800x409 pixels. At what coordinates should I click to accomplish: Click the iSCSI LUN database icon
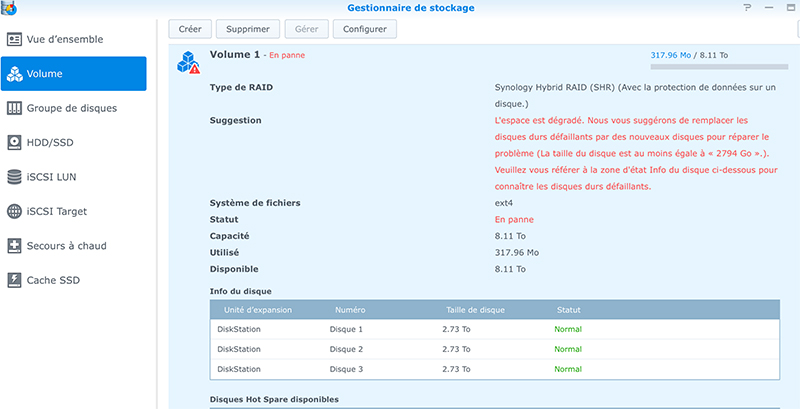[x=14, y=177]
